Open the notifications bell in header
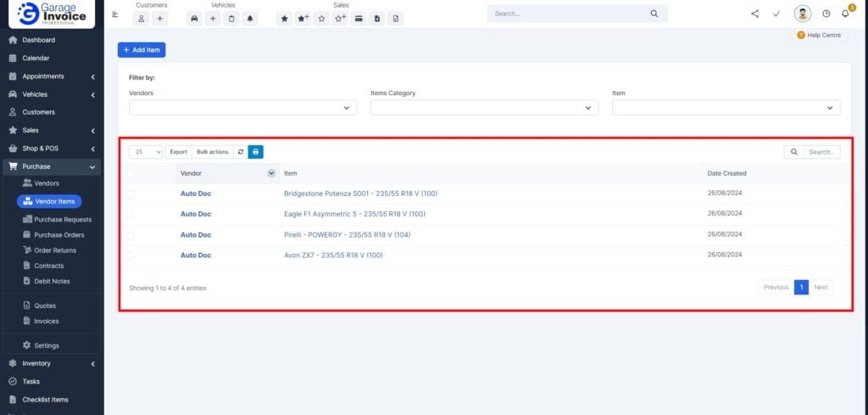Screen dimensions: 868x415 click(x=845, y=14)
